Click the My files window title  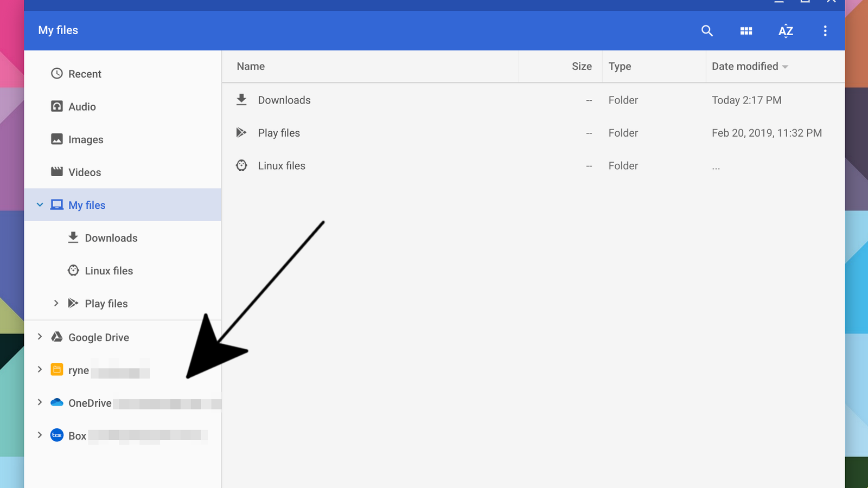click(58, 30)
